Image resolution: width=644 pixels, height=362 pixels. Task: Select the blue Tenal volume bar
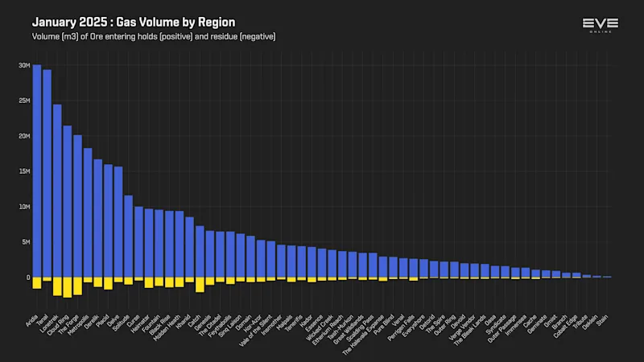tap(47, 173)
